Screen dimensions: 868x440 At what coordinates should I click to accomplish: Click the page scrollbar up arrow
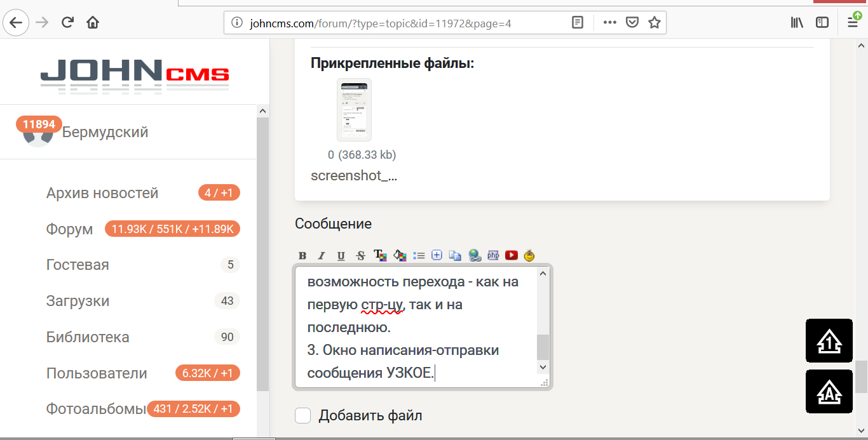(x=861, y=44)
